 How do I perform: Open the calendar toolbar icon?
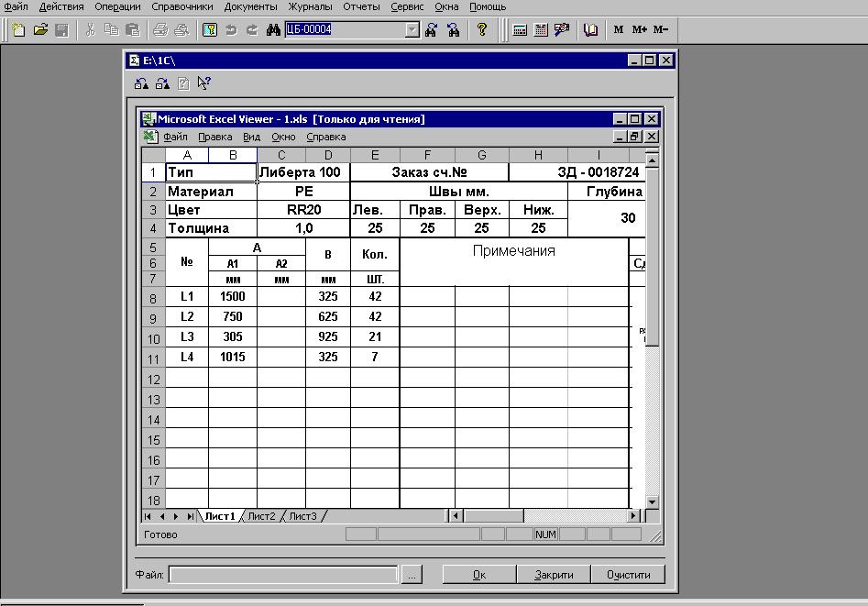[541, 29]
